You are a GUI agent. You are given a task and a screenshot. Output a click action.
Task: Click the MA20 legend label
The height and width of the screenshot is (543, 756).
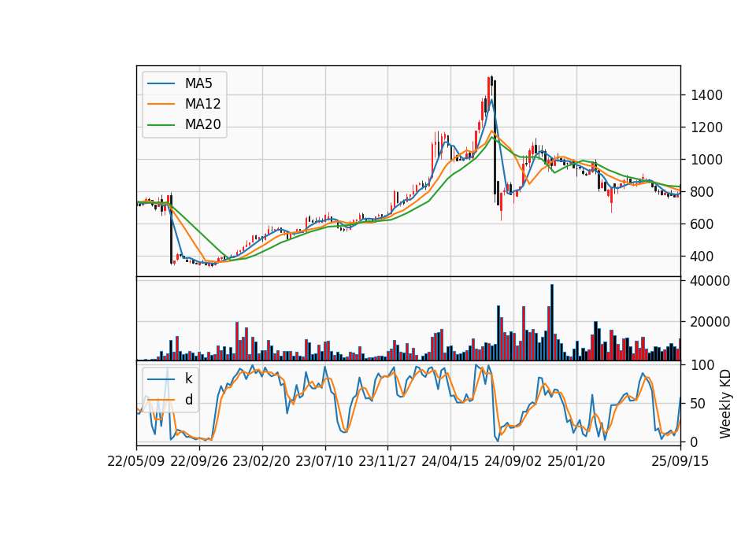tap(202, 125)
